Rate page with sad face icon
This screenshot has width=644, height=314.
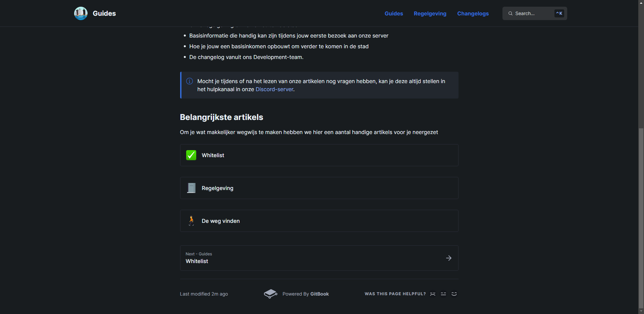433,294
